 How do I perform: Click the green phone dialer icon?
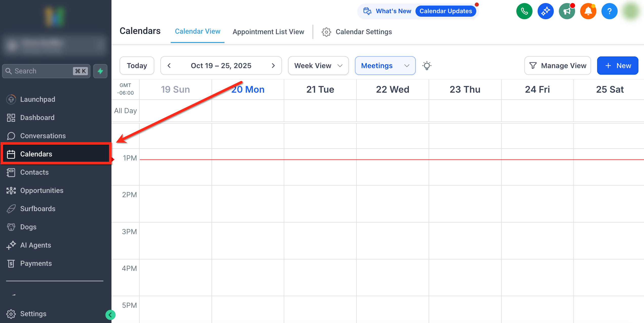524,11
